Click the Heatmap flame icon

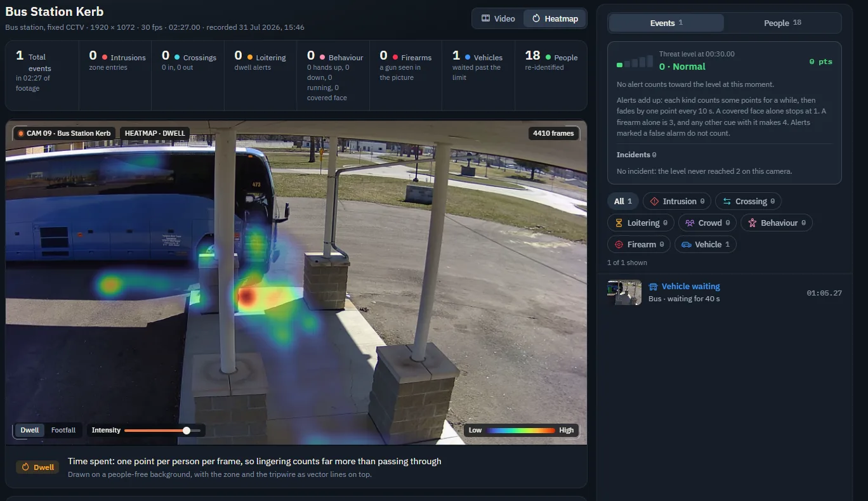536,18
